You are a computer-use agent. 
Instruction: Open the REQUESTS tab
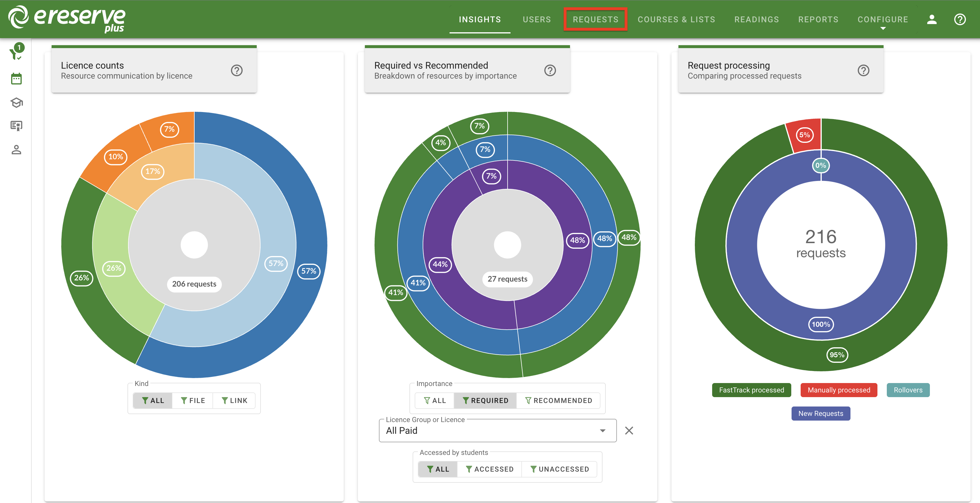[x=596, y=19]
